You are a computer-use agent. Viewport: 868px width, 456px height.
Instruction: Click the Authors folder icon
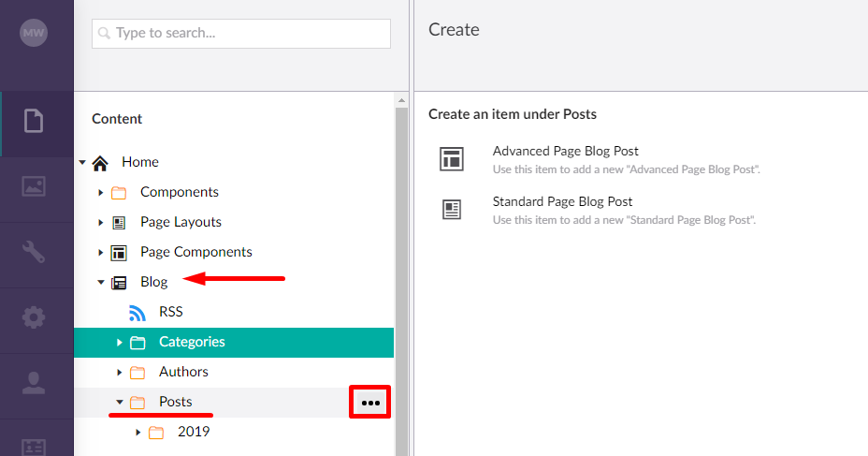click(x=137, y=373)
